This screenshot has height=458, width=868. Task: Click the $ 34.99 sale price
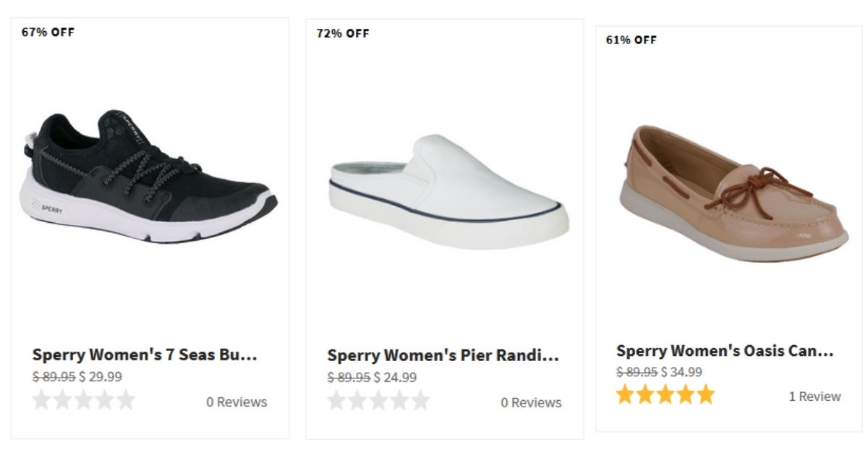coord(681,372)
